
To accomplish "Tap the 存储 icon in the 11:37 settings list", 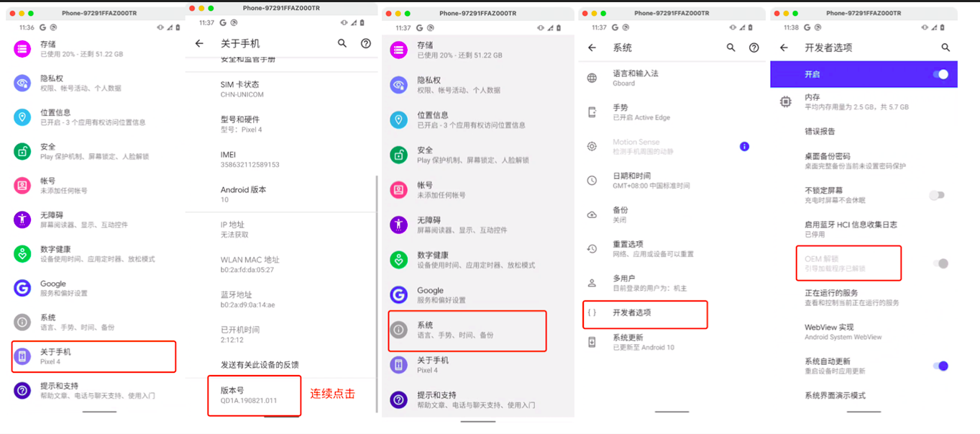I will click(398, 50).
